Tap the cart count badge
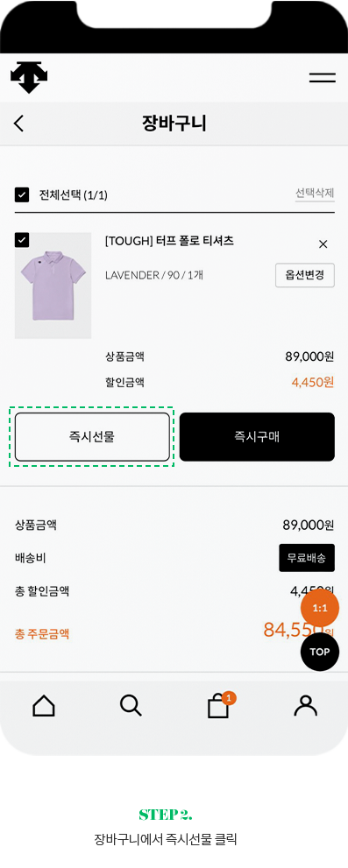The height and width of the screenshot is (868, 348). [x=229, y=698]
